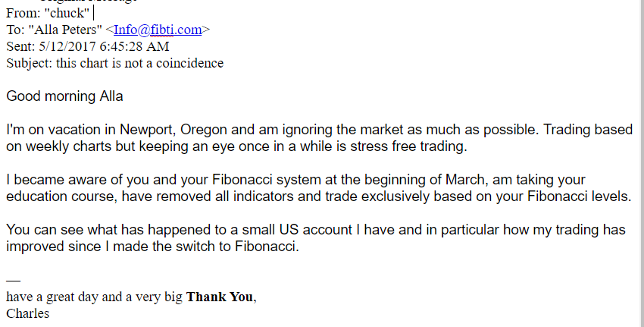Screen dimensions: 644x327
Task: Click the words "Fibonacci system" in paragraph
Action: tap(266, 180)
